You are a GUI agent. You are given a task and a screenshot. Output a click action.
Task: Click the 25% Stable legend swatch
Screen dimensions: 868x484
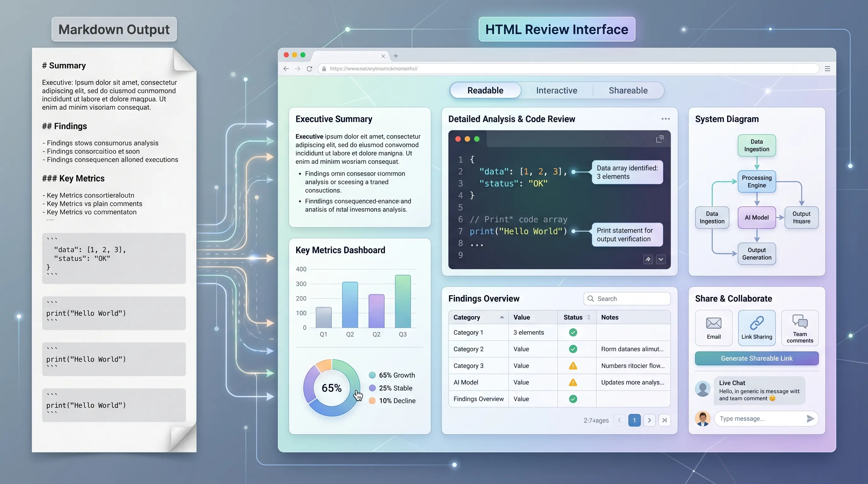(372, 388)
